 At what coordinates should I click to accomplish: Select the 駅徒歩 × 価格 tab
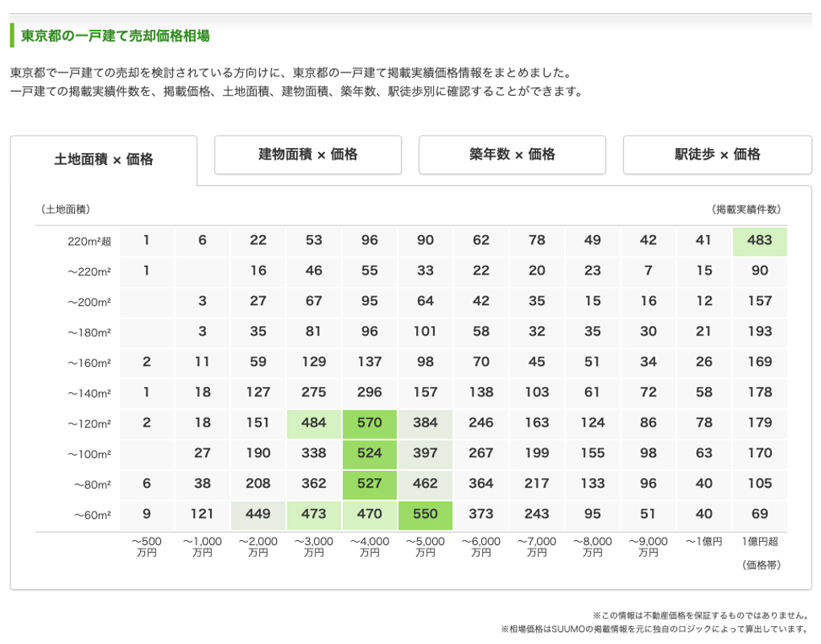tap(716, 155)
